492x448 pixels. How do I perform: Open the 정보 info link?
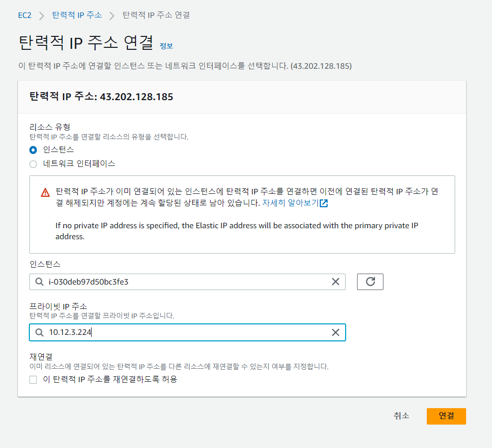tap(166, 46)
